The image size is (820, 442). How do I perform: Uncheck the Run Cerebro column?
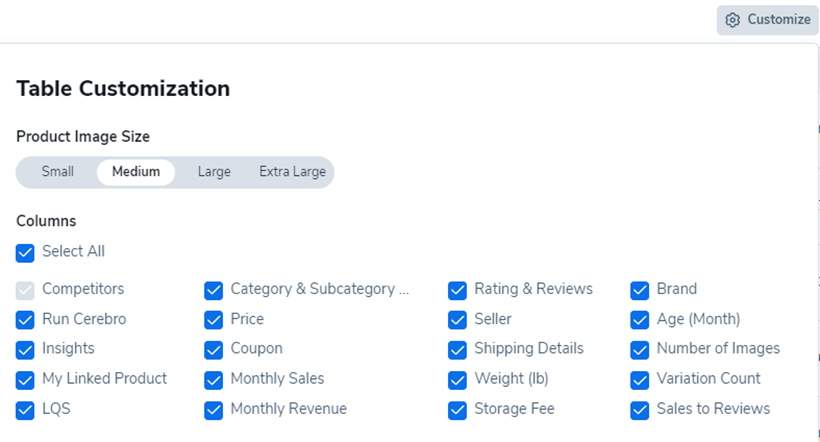click(25, 320)
